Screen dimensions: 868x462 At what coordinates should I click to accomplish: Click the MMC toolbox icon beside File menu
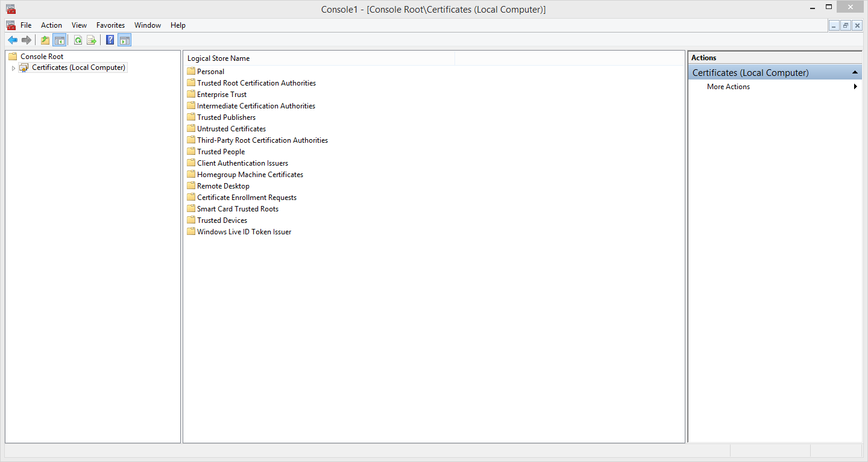pyautogui.click(x=10, y=25)
